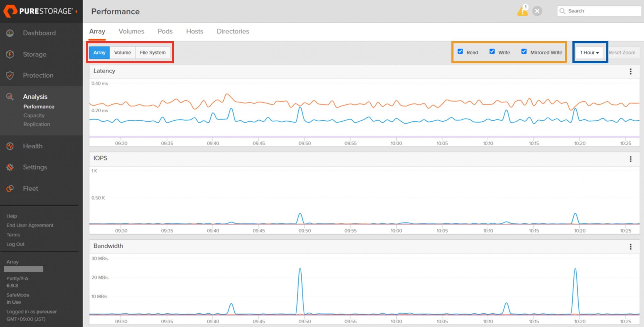Click the Log Out link
Image resolution: width=644 pixels, height=327 pixels.
(x=15, y=244)
